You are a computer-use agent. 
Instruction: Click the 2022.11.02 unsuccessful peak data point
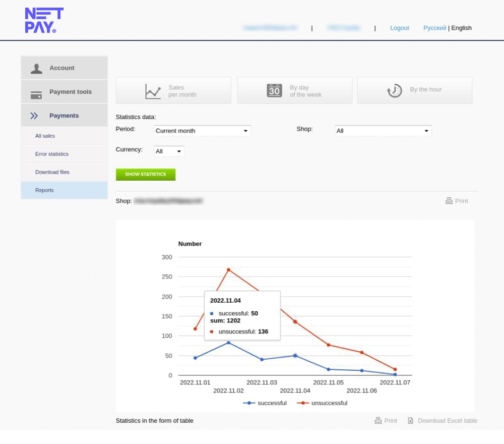click(x=228, y=270)
